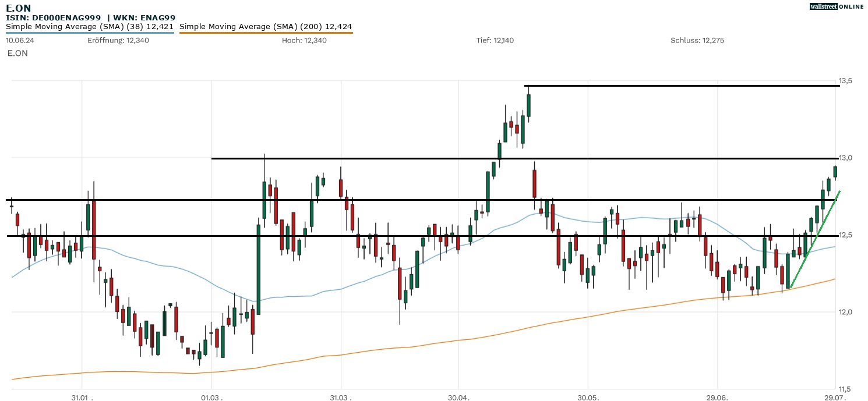
Task: Click the 10.06.24 date readout
Action: pos(19,41)
